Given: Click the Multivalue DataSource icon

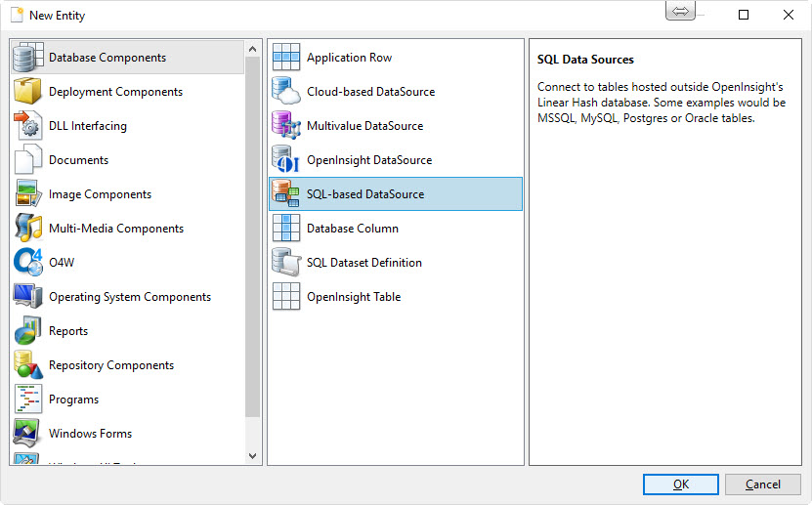Looking at the screenshot, I should [x=286, y=125].
